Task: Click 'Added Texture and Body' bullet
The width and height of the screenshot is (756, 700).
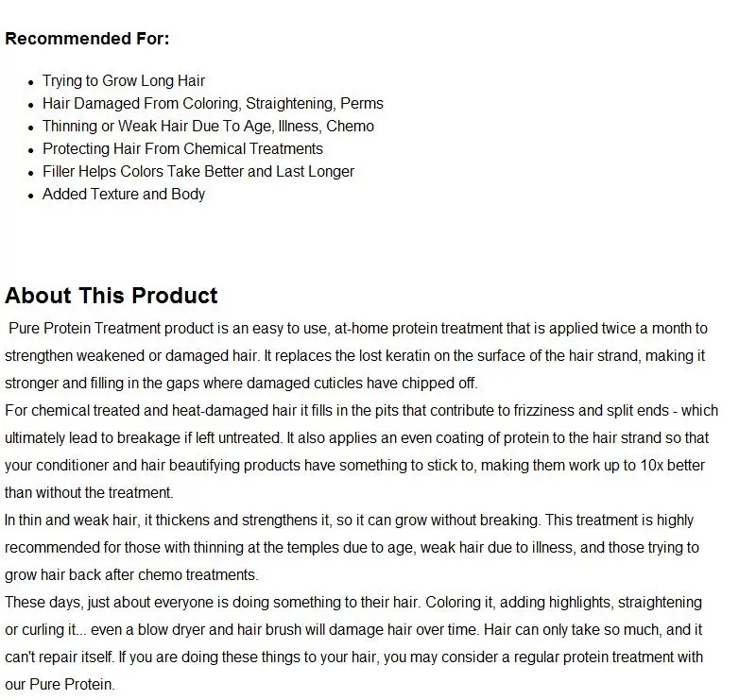Action: click(x=124, y=194)
